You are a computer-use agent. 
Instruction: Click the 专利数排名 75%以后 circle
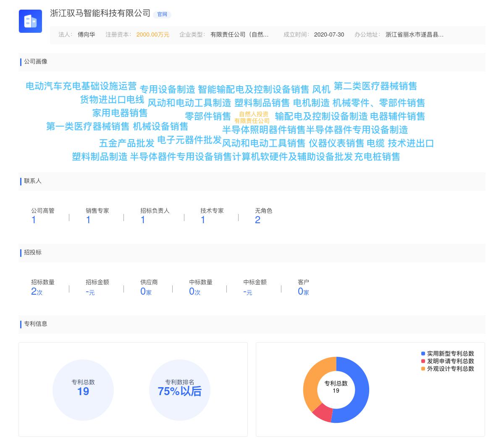[x=179, y=390]
